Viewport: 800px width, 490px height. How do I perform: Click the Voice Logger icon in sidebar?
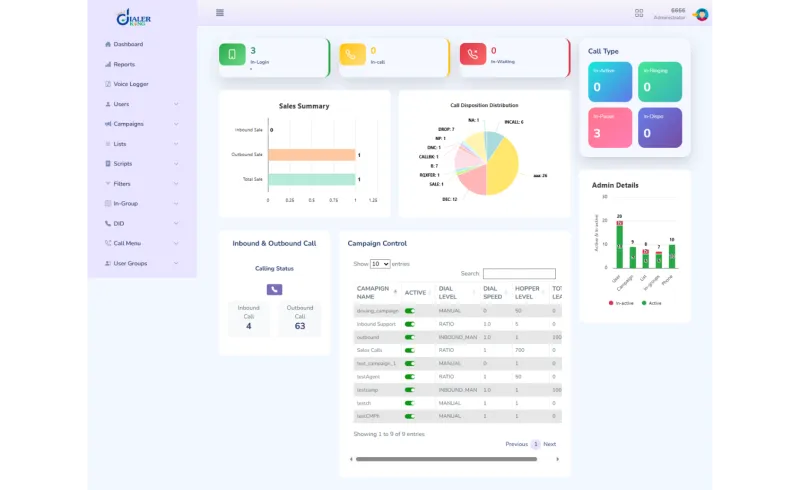[108, 84]
